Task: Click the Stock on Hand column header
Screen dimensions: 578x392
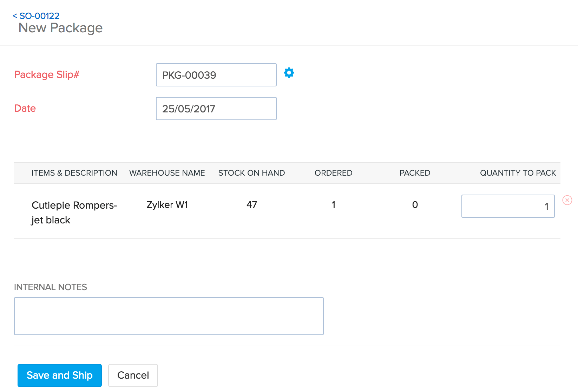Action: tap(251, 173)
